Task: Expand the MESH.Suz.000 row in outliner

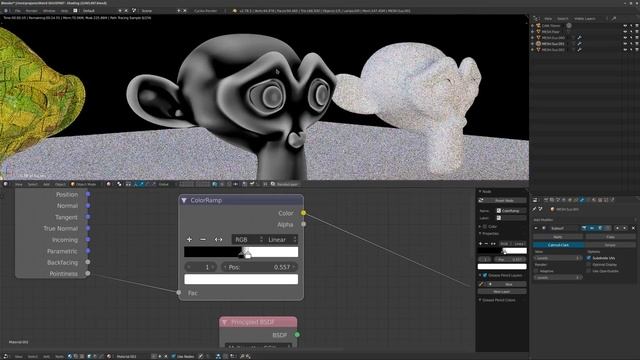Action: (x=533, y=38)
